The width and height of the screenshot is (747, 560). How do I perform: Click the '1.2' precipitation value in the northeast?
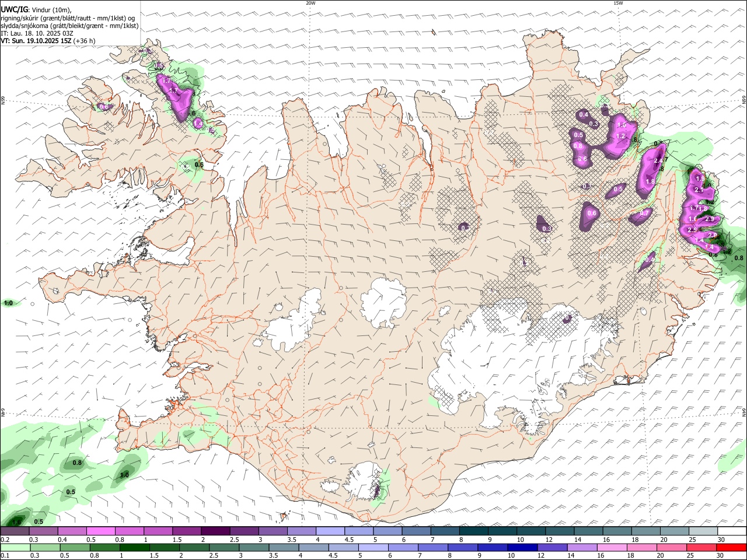(620, 136)
